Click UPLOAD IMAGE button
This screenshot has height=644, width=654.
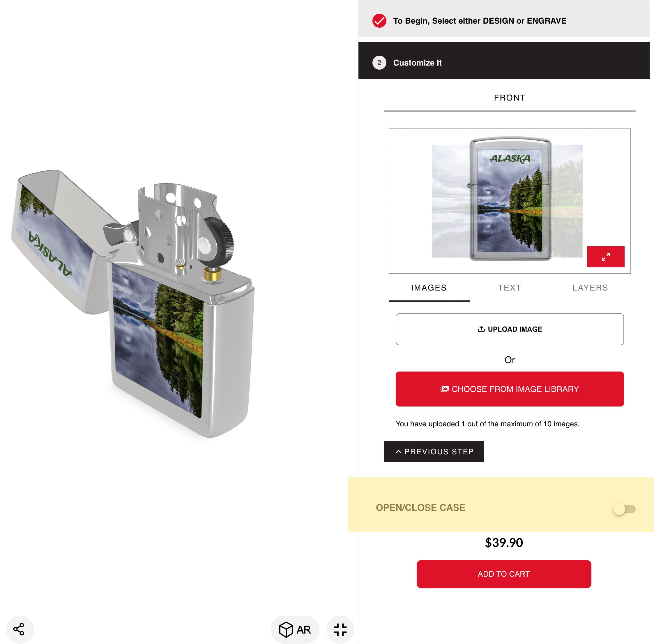tap(510, 329)
